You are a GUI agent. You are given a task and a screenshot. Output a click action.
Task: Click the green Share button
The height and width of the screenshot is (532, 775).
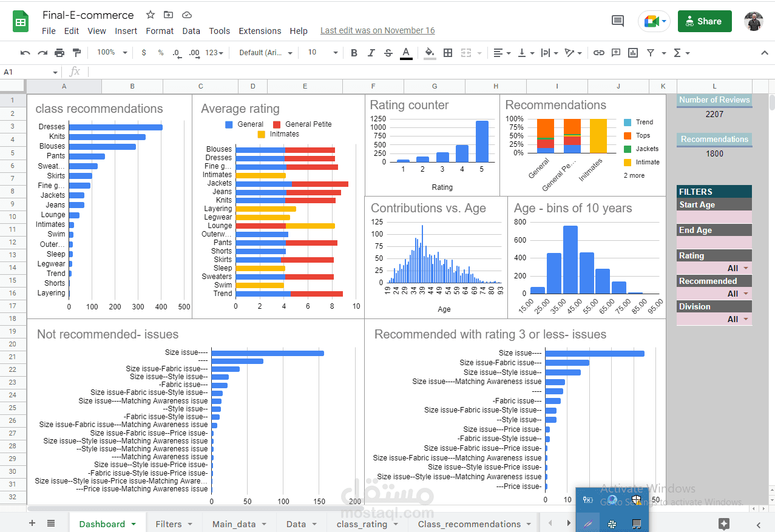coord(705,21)
